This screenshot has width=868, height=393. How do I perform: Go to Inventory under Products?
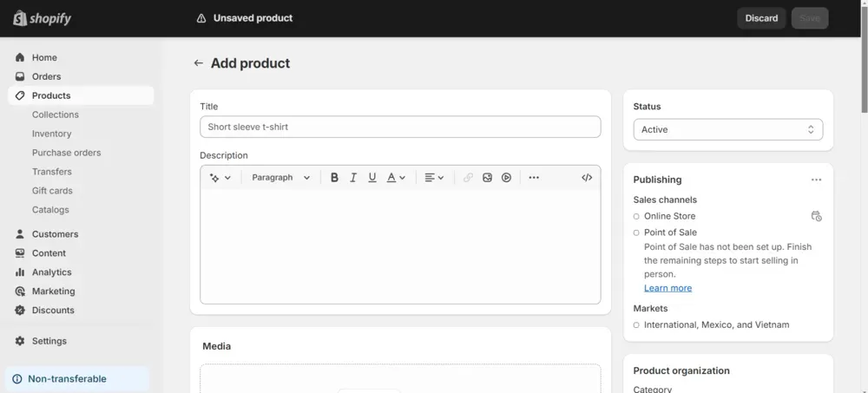coord(51,134)
